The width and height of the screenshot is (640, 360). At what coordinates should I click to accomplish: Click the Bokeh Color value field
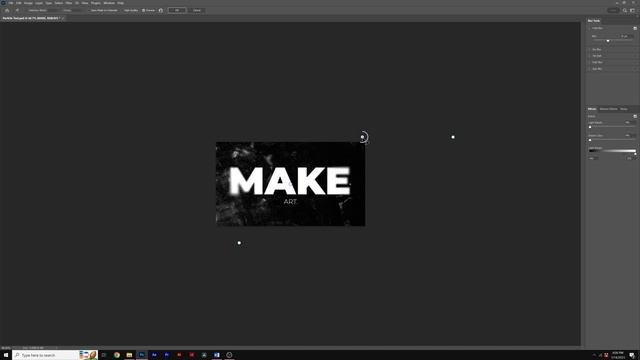pos(630,136)
